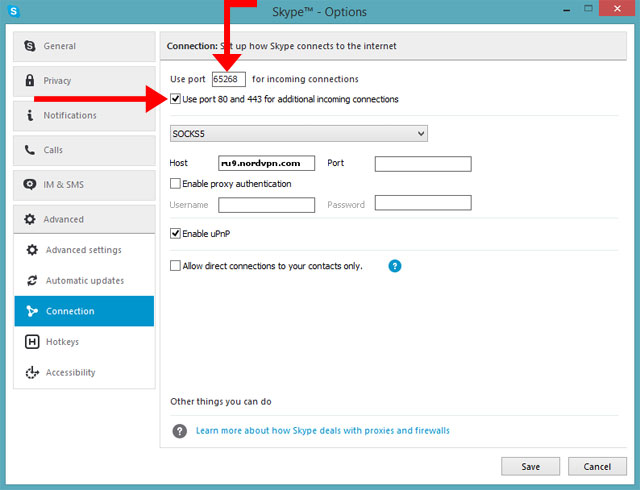Click the Accessibility icon in sidebar
Image resolution: width=640 pixels, height=490 pixels.
click(31, 373)
